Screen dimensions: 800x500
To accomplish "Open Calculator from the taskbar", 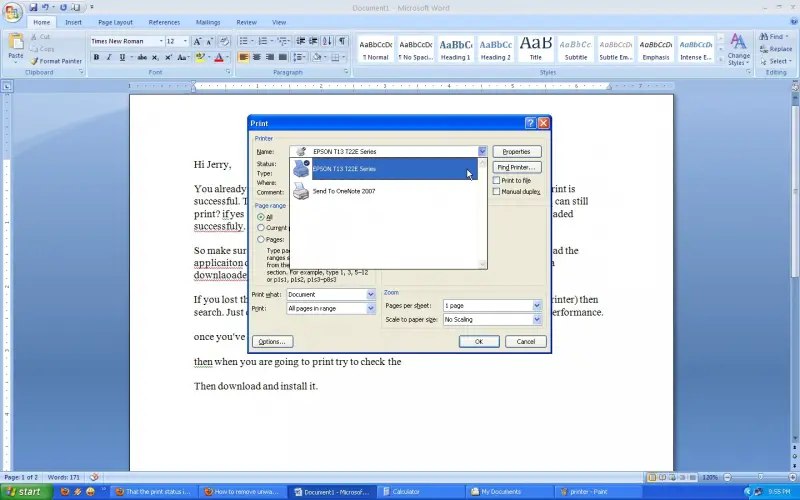I will pyautogui.click(x=421, y=492).
